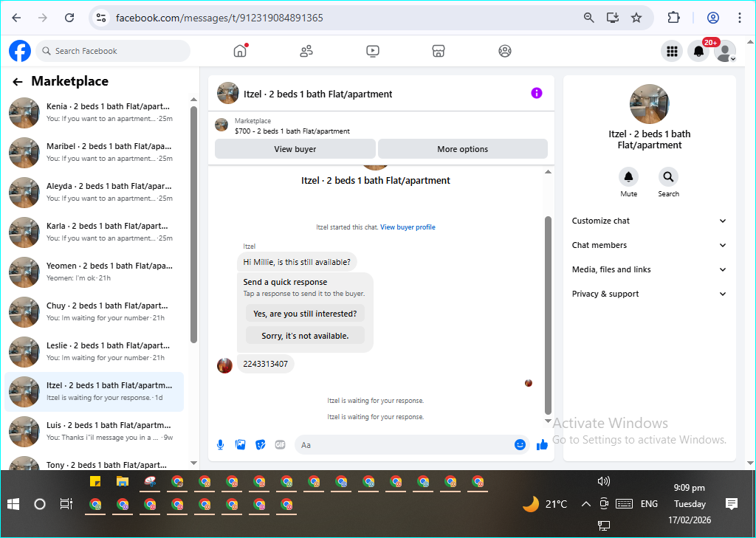View site information icon in address bar
This screenshot has height=538, width=756.
point(100,18)
